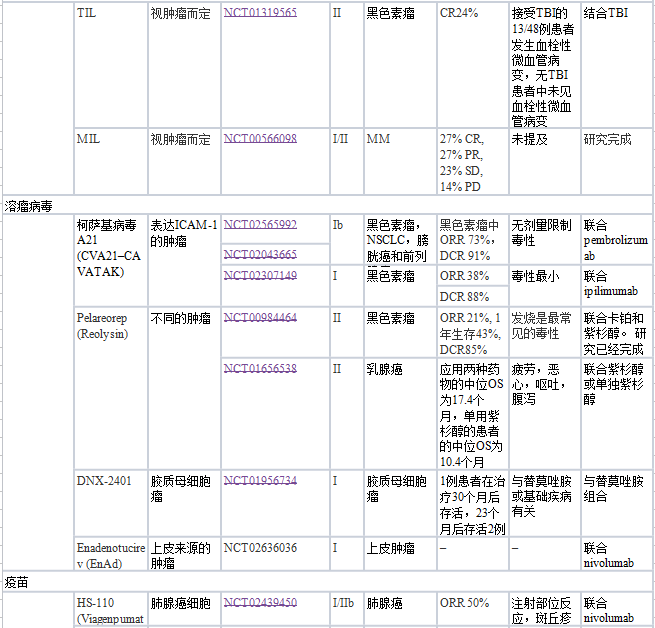This screenshot has height=628, width=655.
Task: Select the 接受TBI的13/48例患者 cell
Action: tap(545, 65)
